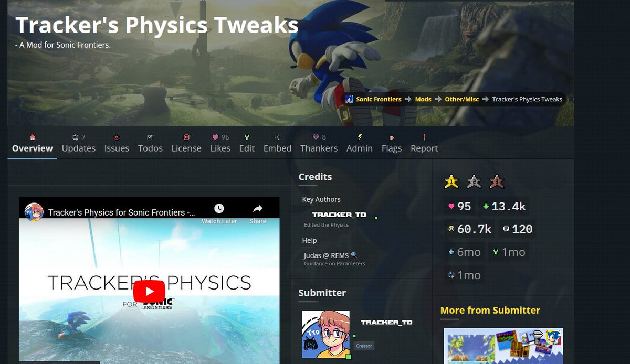
Task: Click the eye icon showing 60.7k views
Action: [451, 229]
